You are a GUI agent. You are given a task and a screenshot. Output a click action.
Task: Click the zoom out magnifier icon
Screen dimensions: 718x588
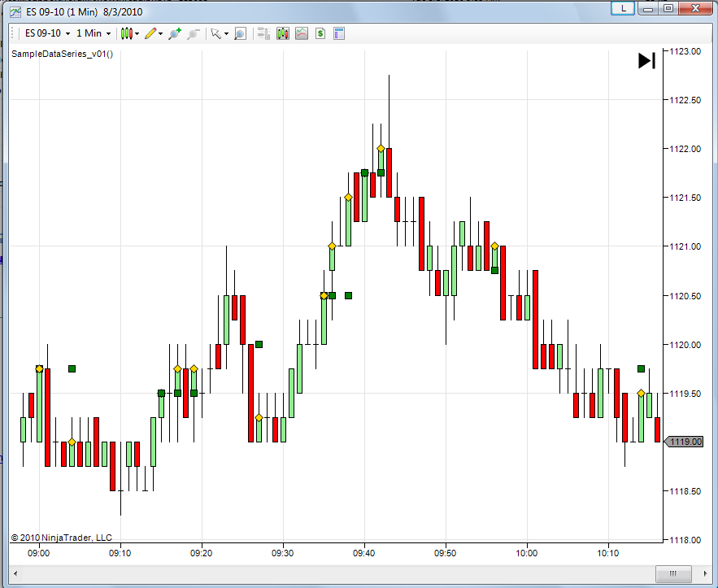(x=194, y=33)
